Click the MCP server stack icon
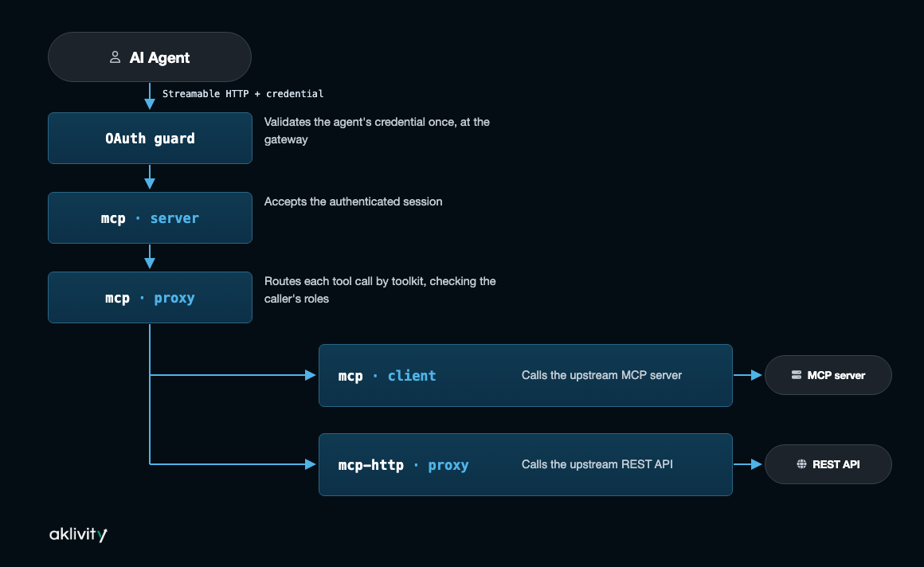Viewport: 924px width, 567px height. 796,375
